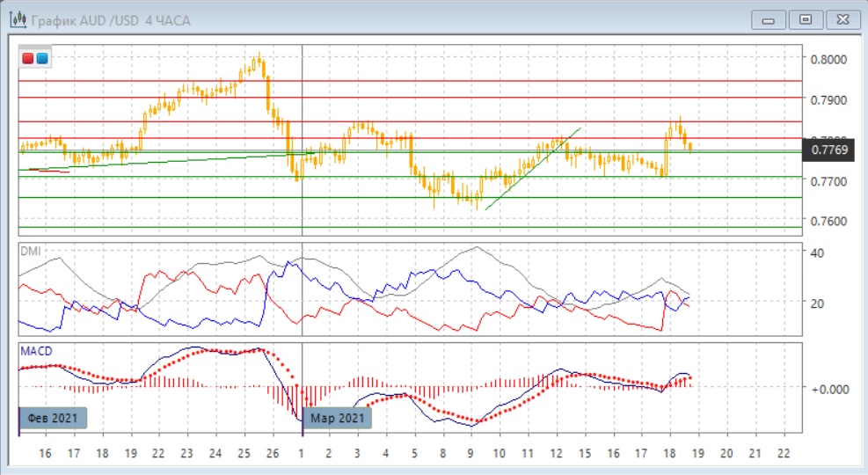
Task: Select the Мар 2021 month label
Action: (x=338, y=418)
